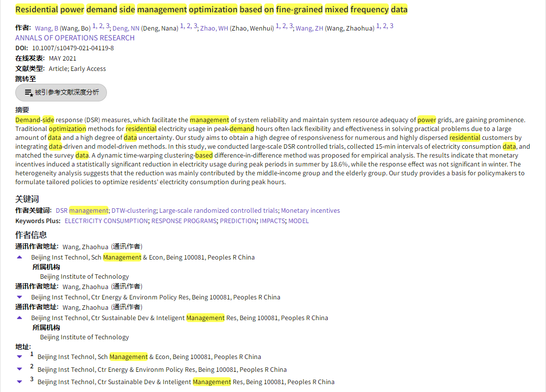Screen dimensions: 546x392
Task: Collapse corresponding address Ctr Sustainable Dev
Action: coord(20,318)
